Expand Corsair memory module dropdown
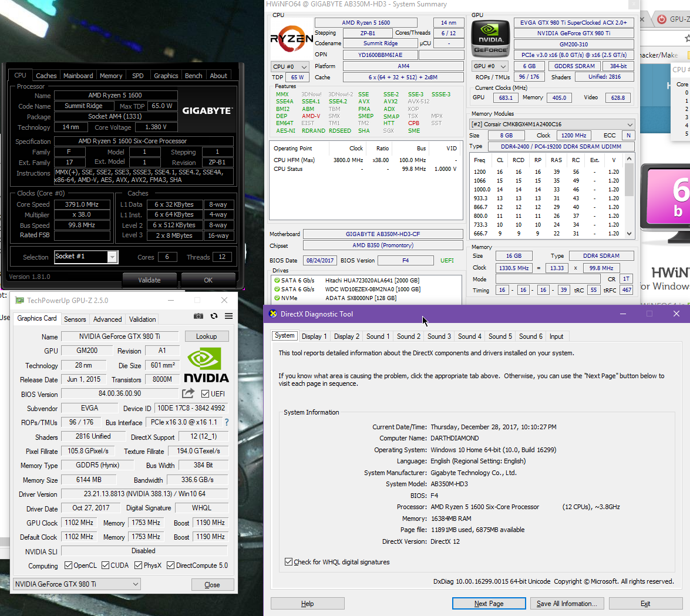 [552, 124]
